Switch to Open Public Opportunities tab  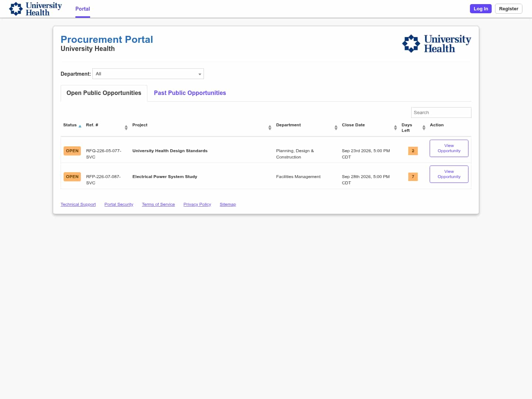click(104, 93)
